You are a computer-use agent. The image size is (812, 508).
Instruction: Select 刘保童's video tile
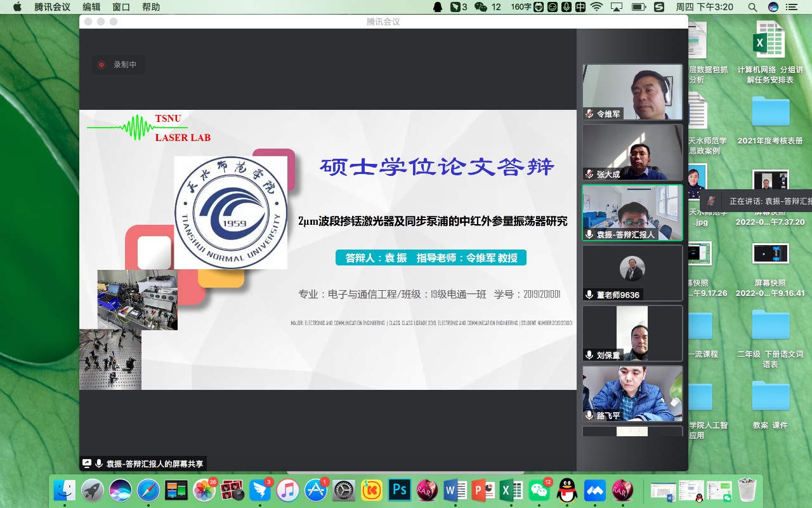point(632,333)
